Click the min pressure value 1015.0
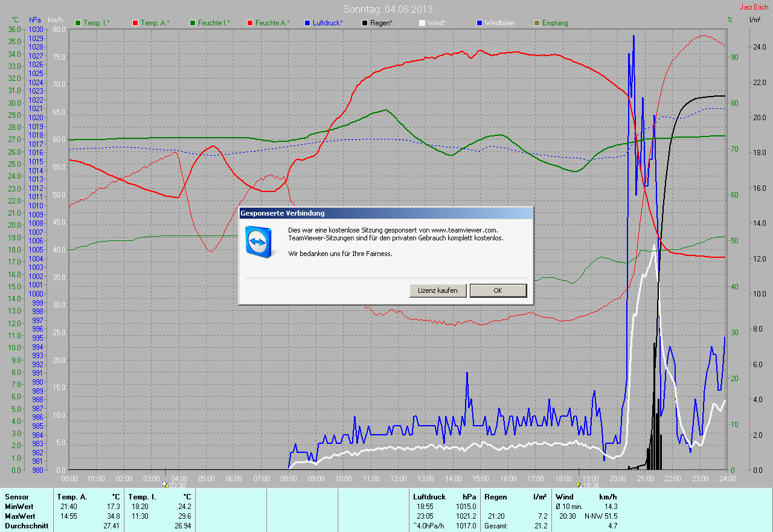Viewport: 773px width, 532px height. [466, 507]
